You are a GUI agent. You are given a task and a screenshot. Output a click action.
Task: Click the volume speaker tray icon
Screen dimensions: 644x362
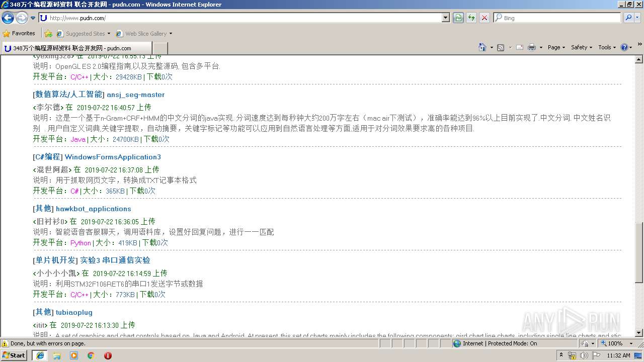[584, 355]
